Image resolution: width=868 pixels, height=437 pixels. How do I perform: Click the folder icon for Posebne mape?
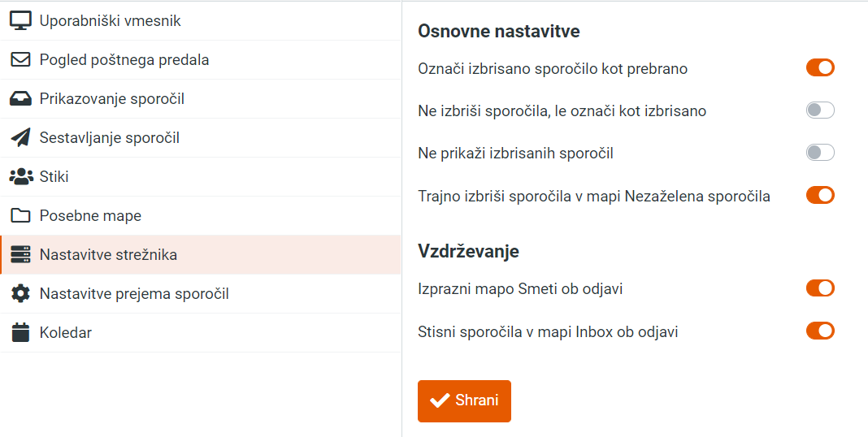tap(20, 216)
